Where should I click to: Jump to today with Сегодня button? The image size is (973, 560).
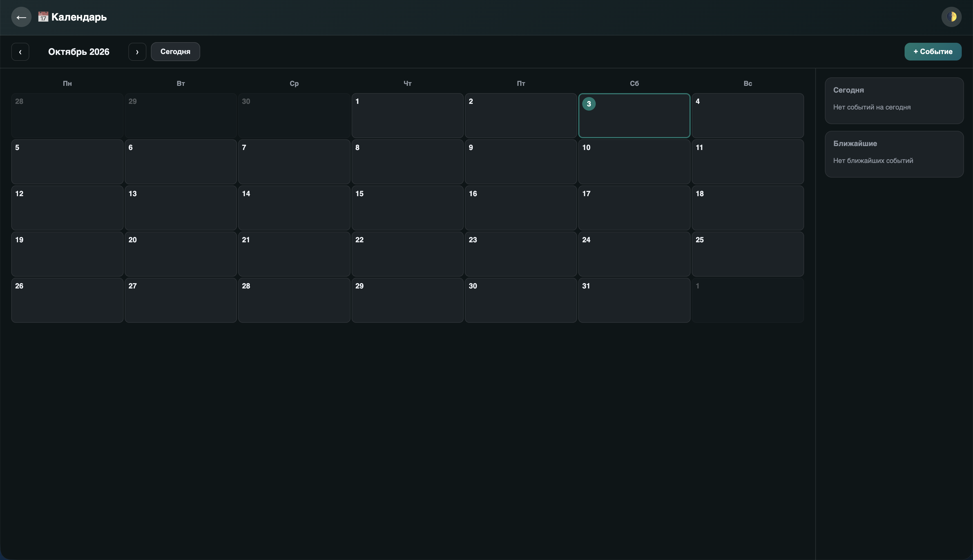click(175, 51)
